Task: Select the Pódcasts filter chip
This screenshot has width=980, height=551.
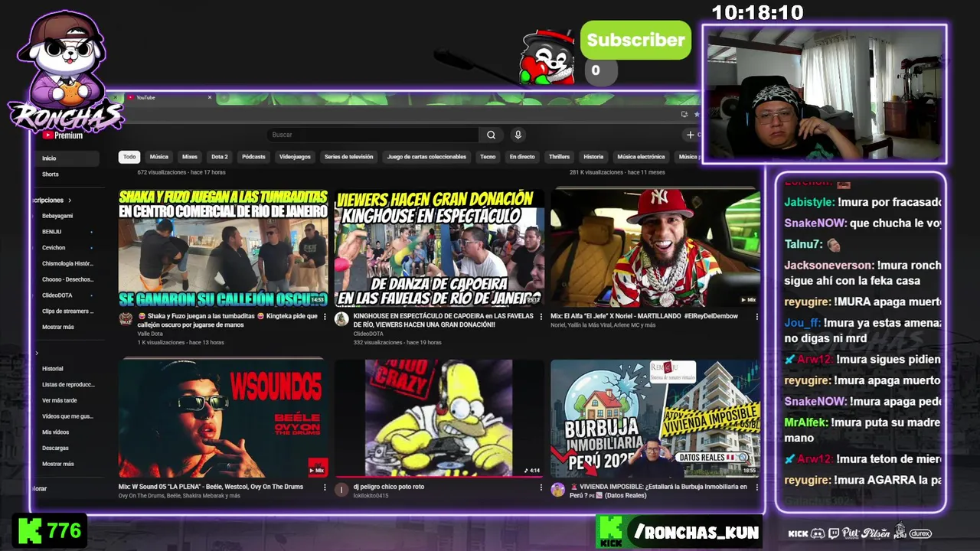Action: pyautogui.click(x=253, y=157)
